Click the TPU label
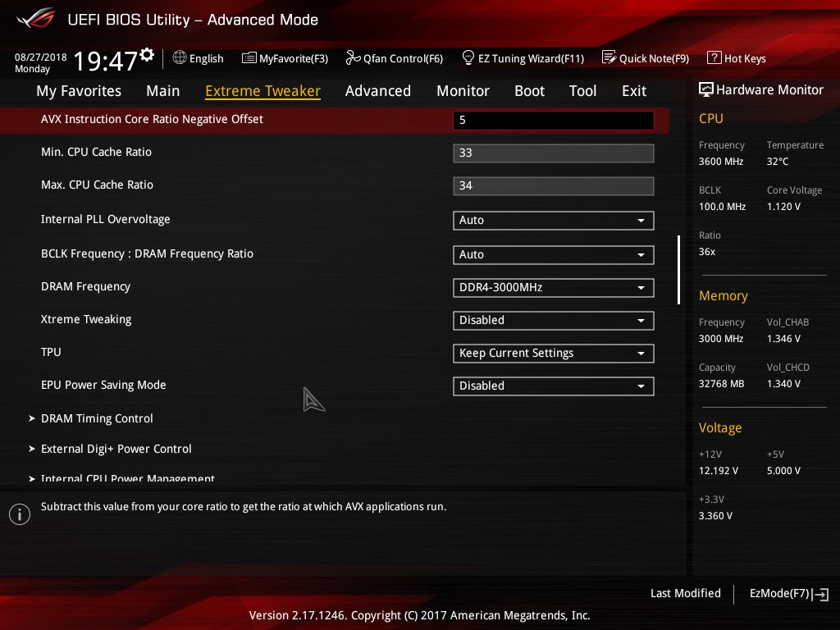840x630 pixels. point(51,352)
